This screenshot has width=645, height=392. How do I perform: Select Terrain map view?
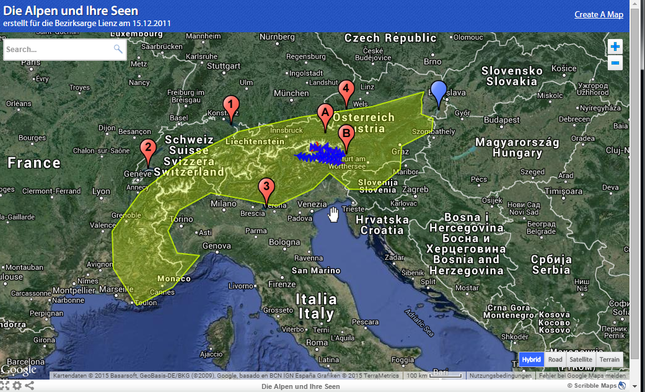[x=609, y=360]
